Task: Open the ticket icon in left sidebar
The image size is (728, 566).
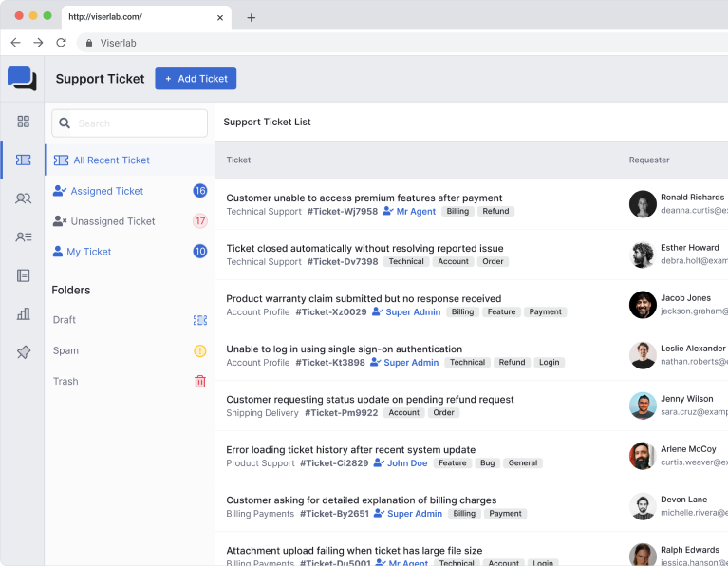Action: point(23,160)
